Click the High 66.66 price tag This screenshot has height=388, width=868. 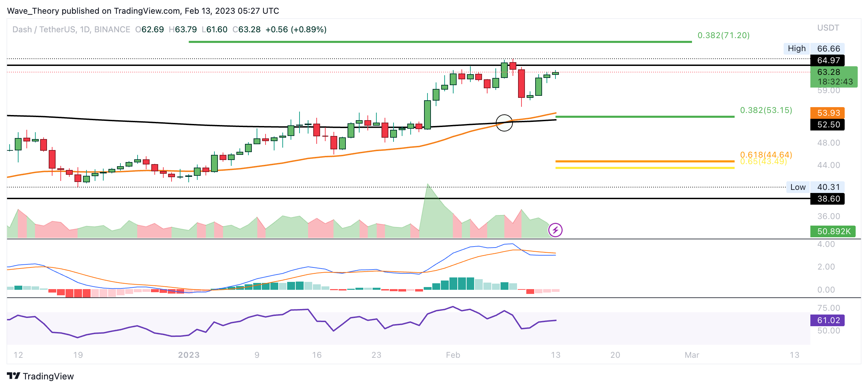pos(813,48)
